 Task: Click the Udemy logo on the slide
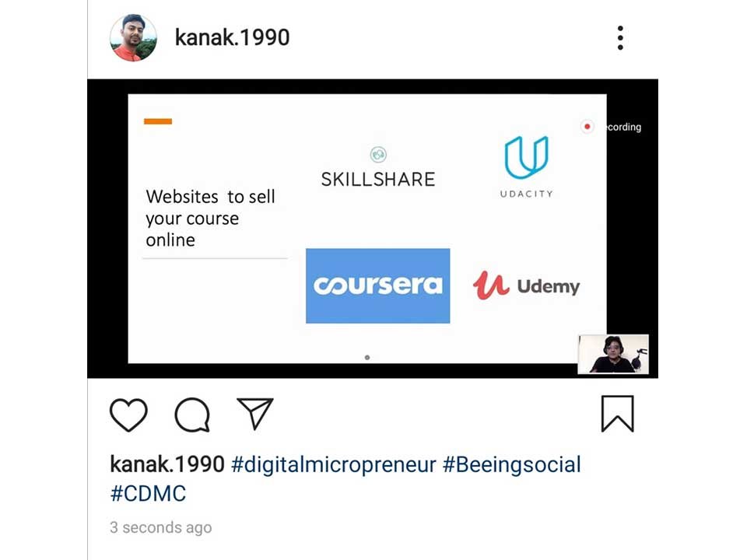click(x=526, y=285)
